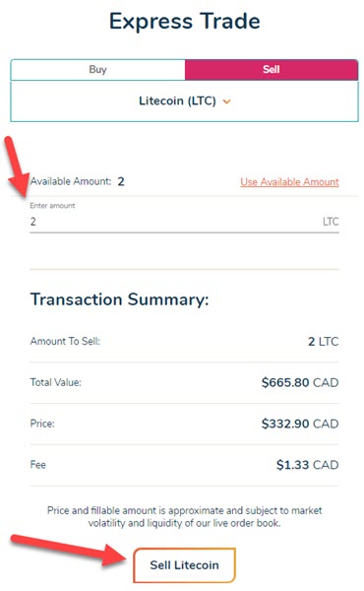This screenshot has width=364, height=591.
Task: Select the $1.33 CAD fee value
Action: [308, 465]
